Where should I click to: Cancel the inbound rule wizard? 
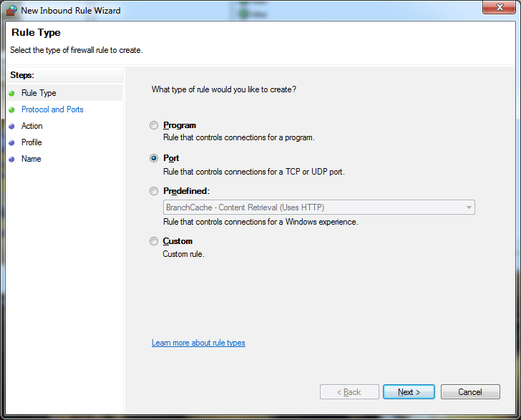pyautogui.click(x=470, y=392)
